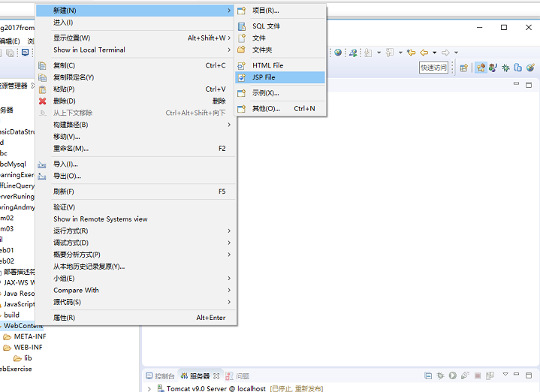Click the 粘贴(P) paste icon
Image resolution: width=540 pixels, height=392 pixels.
[42, 89]
